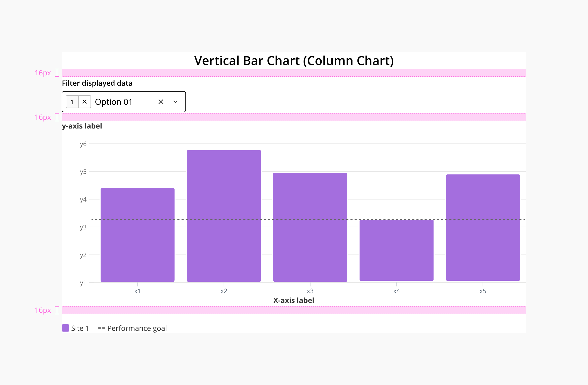The image size is (588, 385).
Task: Click the Option 01 filter field
Action: click(124, 102)
